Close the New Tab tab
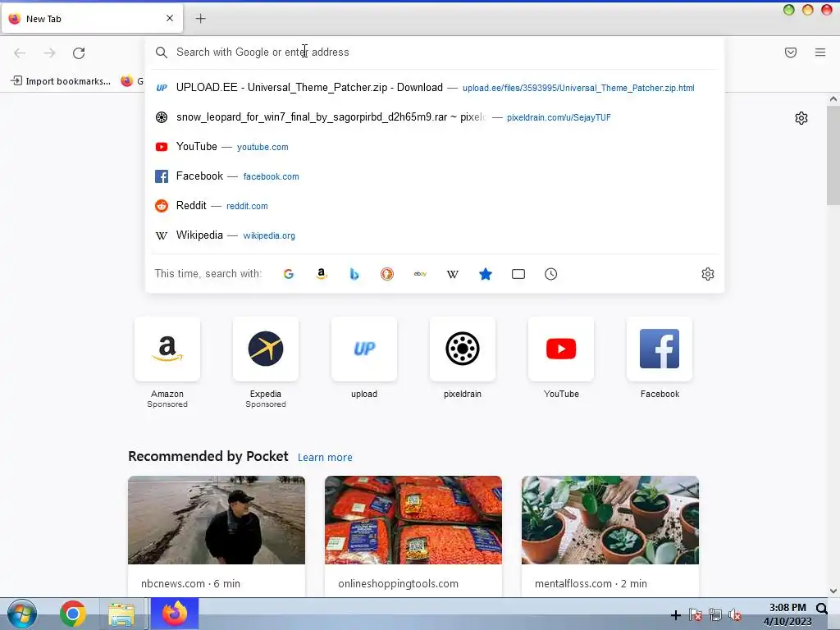 pos(170,18)
